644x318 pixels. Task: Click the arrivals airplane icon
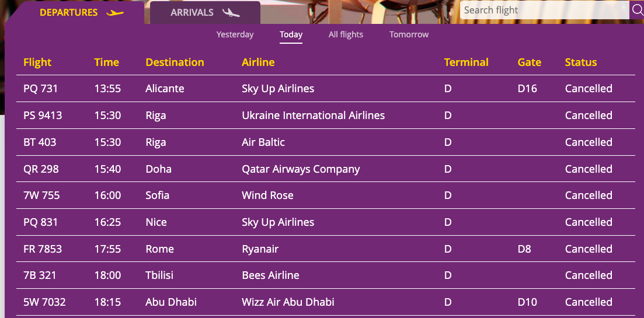coord(231,13)
